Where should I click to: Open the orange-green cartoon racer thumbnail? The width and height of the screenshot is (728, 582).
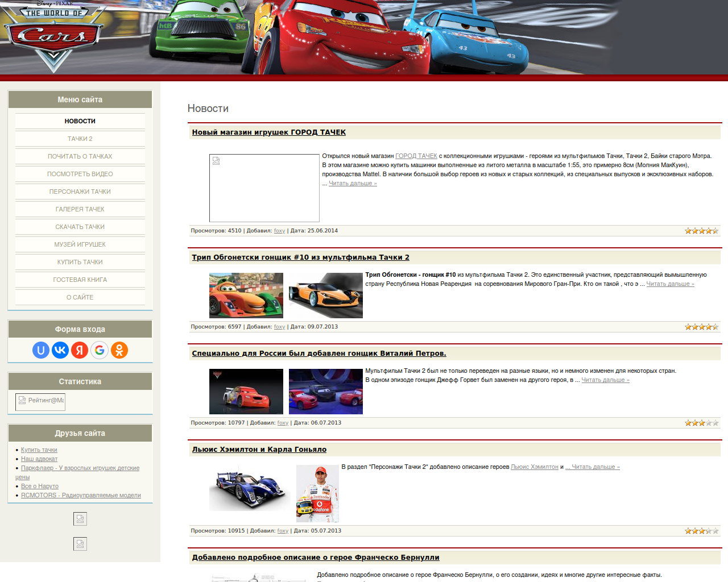(x=246, y=296)
